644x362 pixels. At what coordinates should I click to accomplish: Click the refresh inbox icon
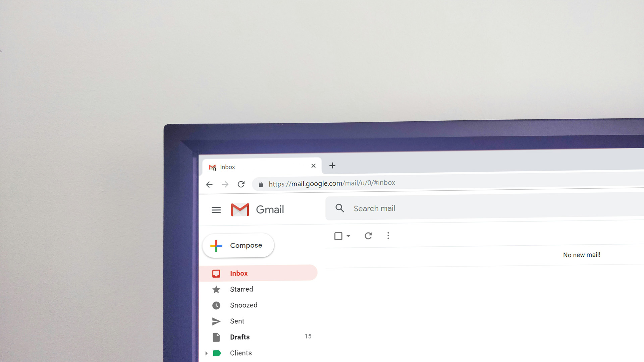tap(368, 236)
